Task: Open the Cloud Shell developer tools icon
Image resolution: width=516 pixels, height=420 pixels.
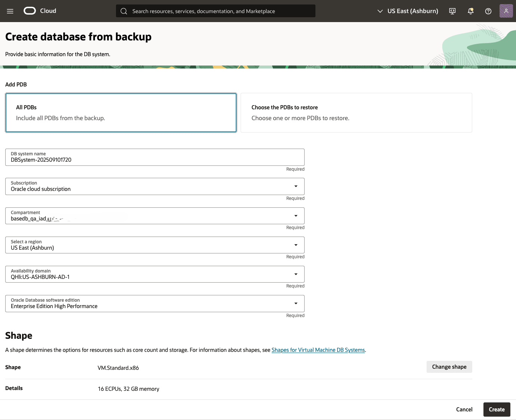Action: click(452, 11)
